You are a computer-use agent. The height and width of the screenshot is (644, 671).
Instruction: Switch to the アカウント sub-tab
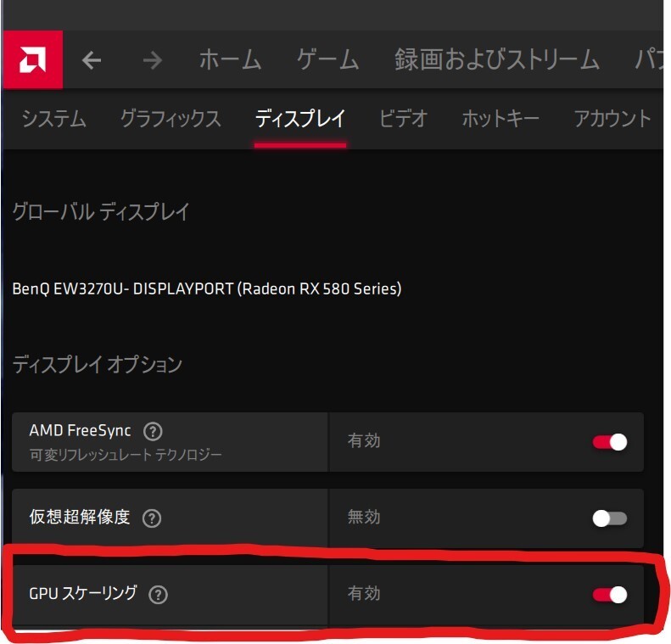coord(612,119)
